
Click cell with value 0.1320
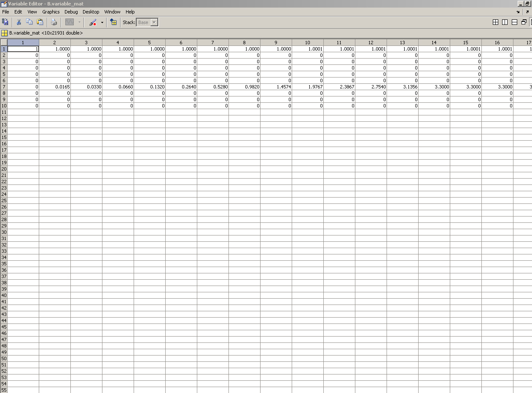(x=150, y=87)
